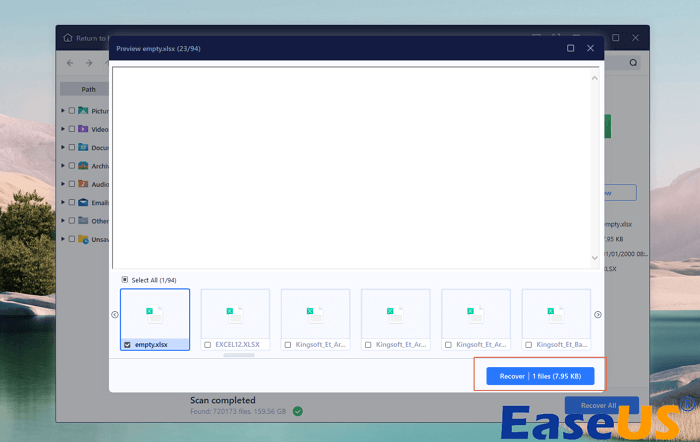Click the back arrow in main window

(70, 63)
